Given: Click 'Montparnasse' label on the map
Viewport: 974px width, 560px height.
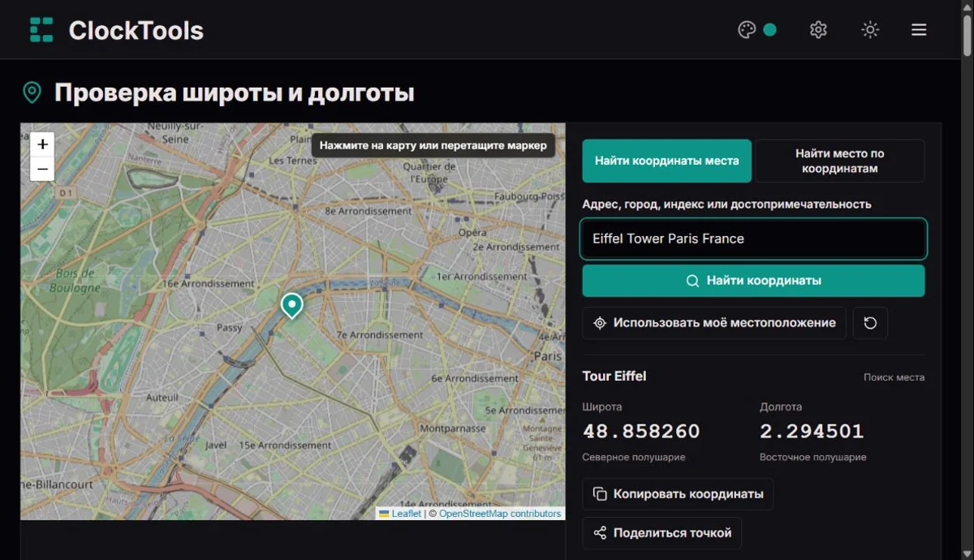Looking at the screenshot, I should click(452, 429).
